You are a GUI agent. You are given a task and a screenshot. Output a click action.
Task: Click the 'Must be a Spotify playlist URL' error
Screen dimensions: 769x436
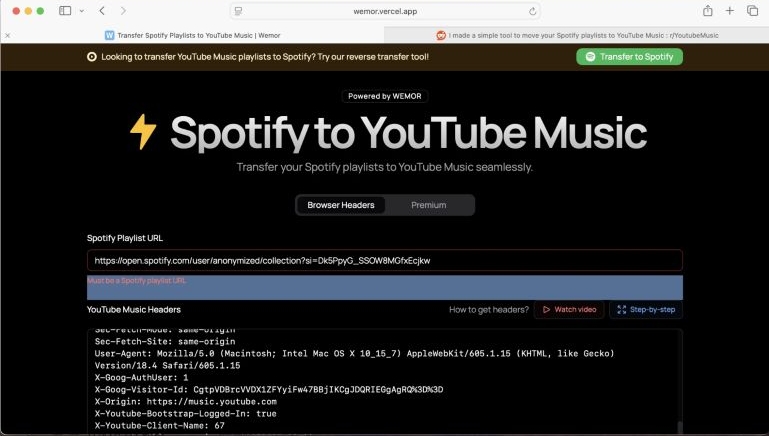(x=136, y=281)
